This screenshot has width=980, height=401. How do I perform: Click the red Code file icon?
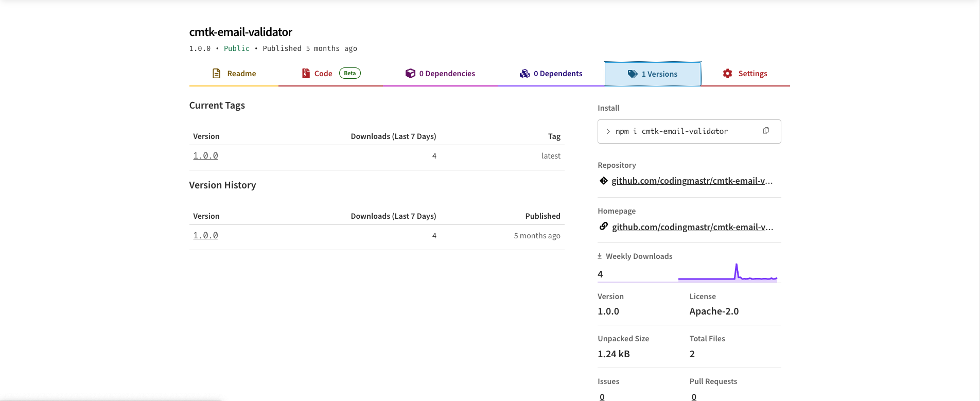pos(306,74)
